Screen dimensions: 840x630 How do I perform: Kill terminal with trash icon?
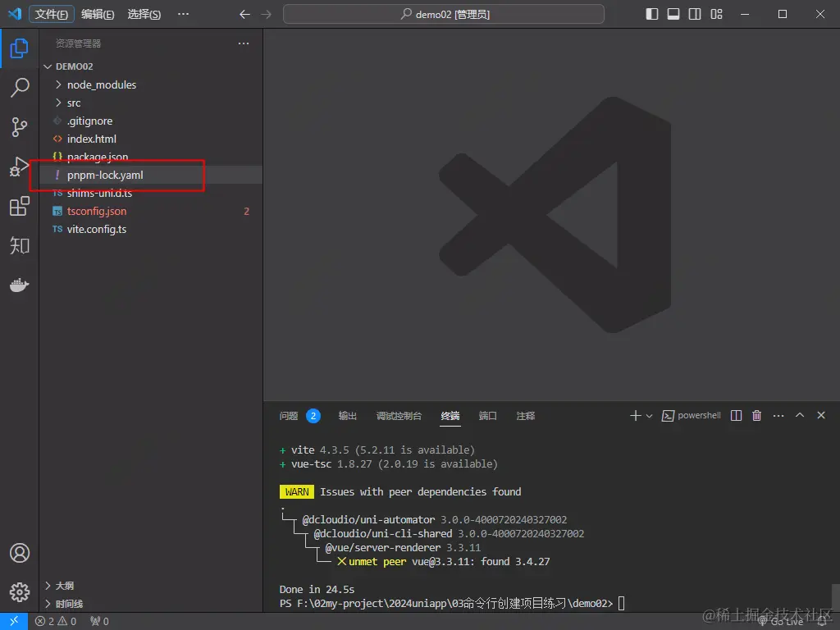click(756, 416)
